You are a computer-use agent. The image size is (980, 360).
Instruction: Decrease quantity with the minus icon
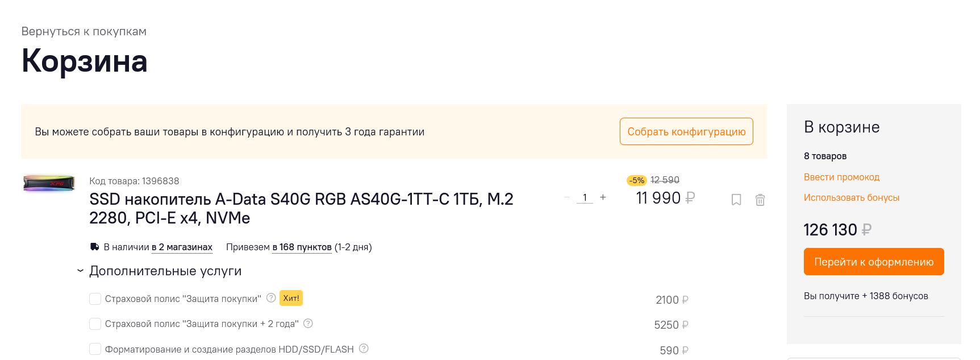(x=567, y=197)
